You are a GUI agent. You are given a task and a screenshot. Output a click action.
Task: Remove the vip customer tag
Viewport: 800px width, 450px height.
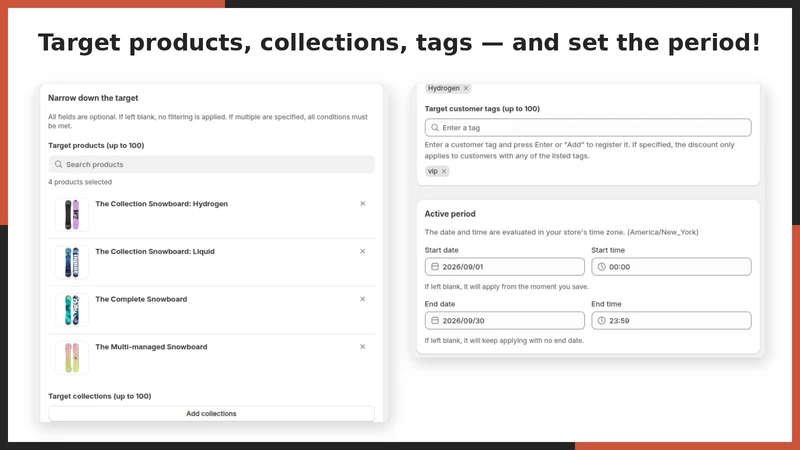coord(444,171)
